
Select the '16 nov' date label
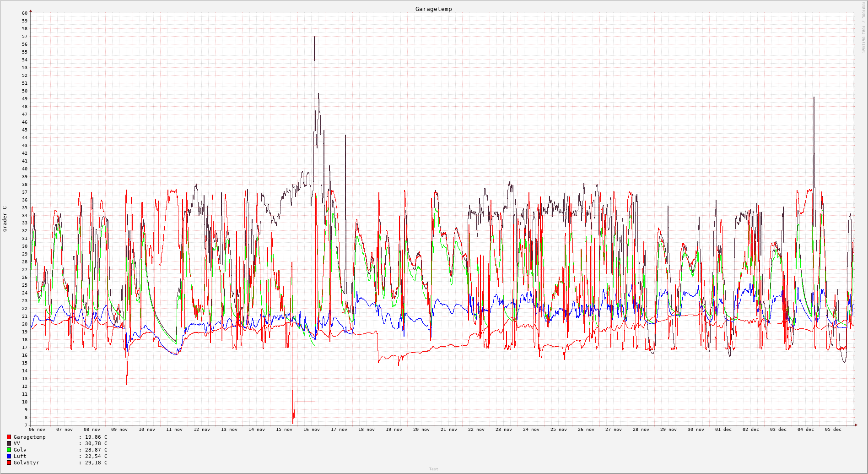tap(312, 430)
